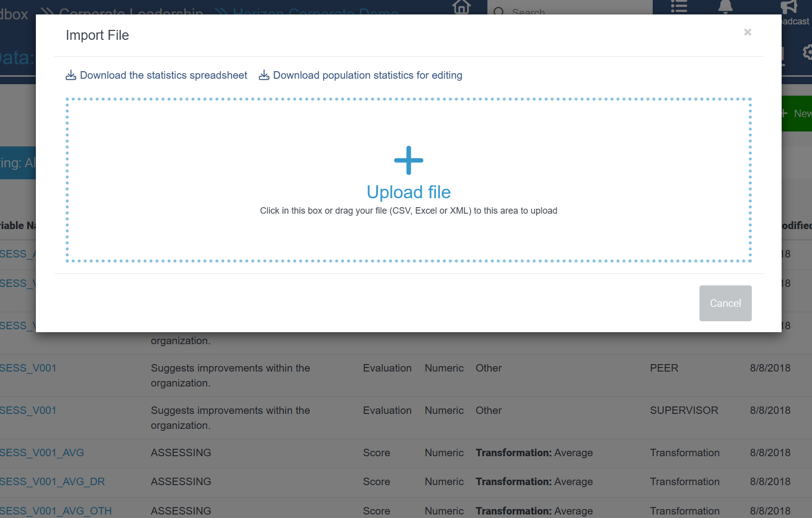Open the list menu icon in header

[679, 6]
